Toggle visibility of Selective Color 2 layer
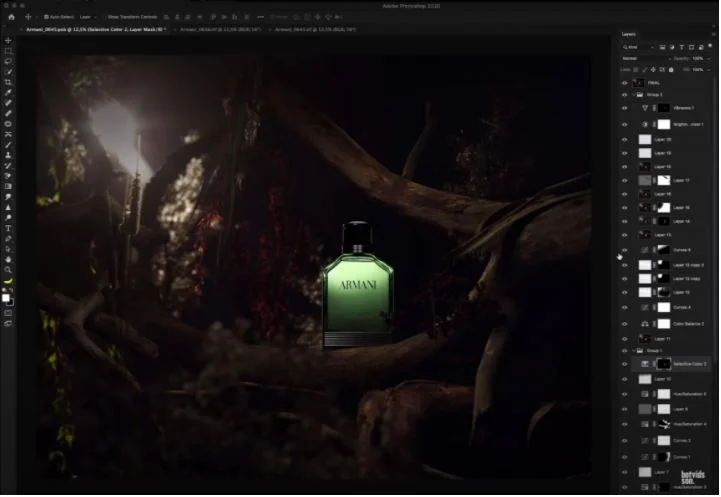 625,364
